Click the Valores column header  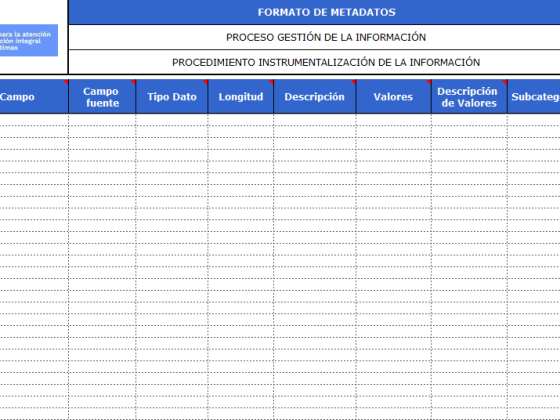tap(394, 97)
